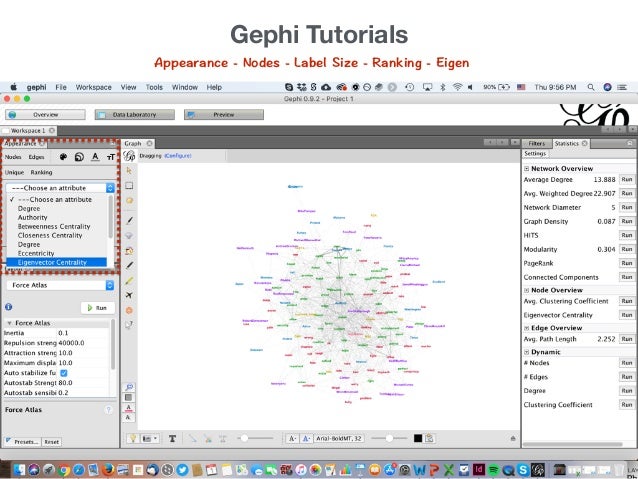Expand the bottom toolbar settings arrow
Viewport: 638px width, 479px height.
pos(513,438)
